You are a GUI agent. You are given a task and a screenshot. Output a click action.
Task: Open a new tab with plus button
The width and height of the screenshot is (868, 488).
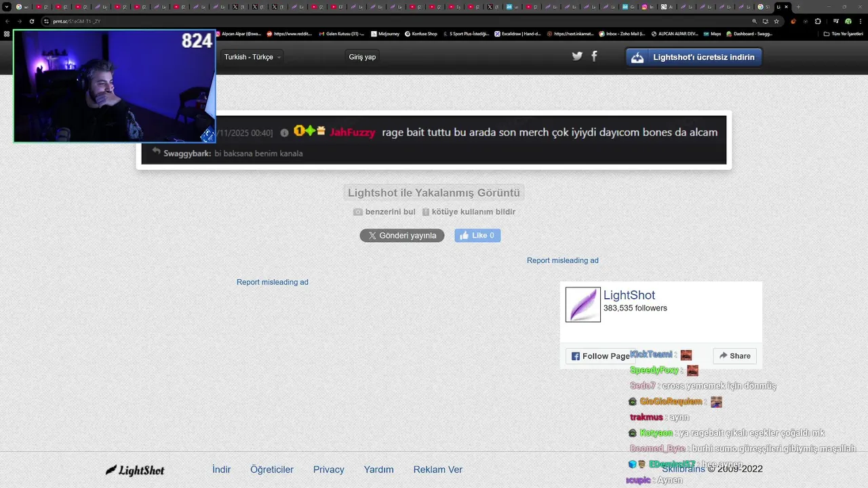(x=798, y=7)
